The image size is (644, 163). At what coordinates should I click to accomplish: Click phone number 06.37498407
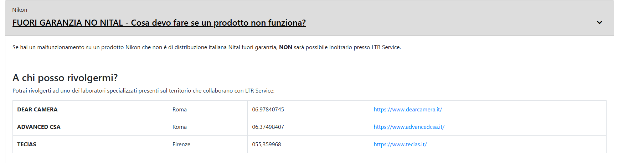pos(268,127)
